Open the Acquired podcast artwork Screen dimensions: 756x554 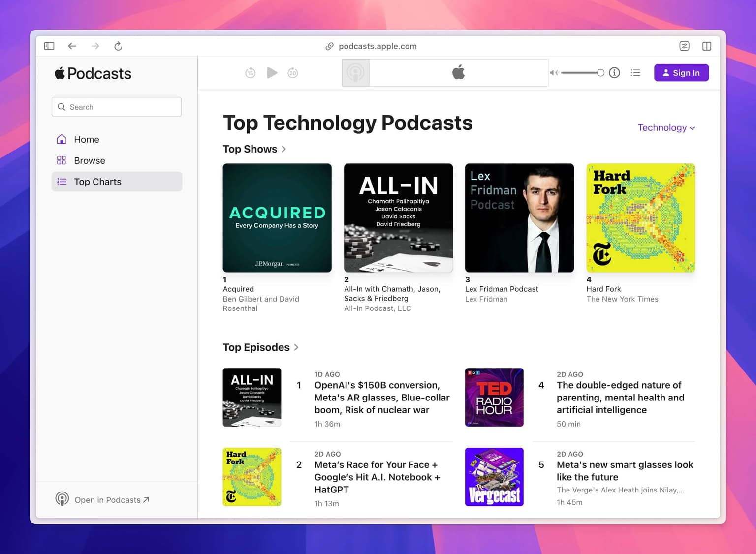(x=277, y=218)
